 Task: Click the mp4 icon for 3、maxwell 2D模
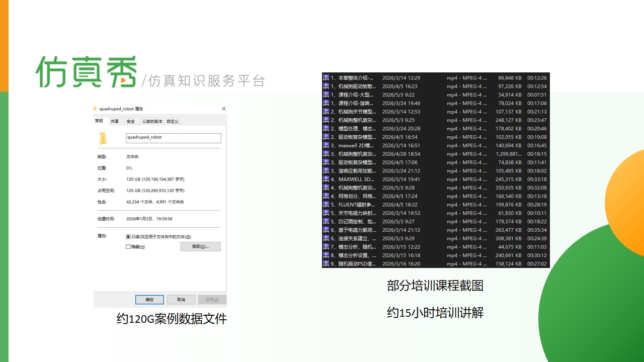(x=326, y=145)
